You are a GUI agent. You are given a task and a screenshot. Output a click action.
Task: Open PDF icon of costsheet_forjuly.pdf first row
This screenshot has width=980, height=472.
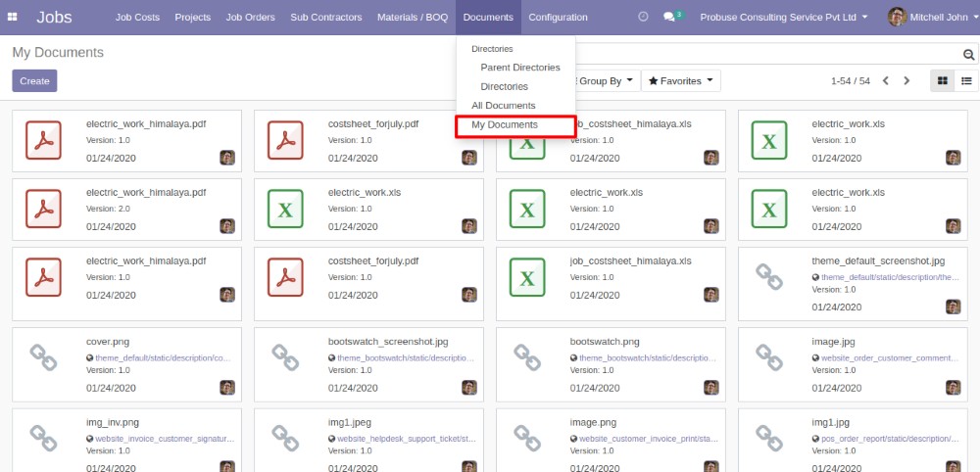[285, 140]
